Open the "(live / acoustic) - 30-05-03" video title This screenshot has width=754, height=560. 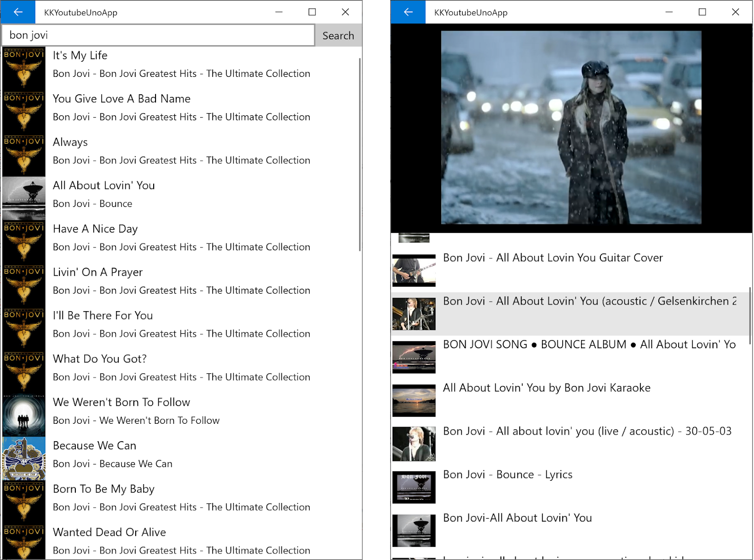point(587,431)
